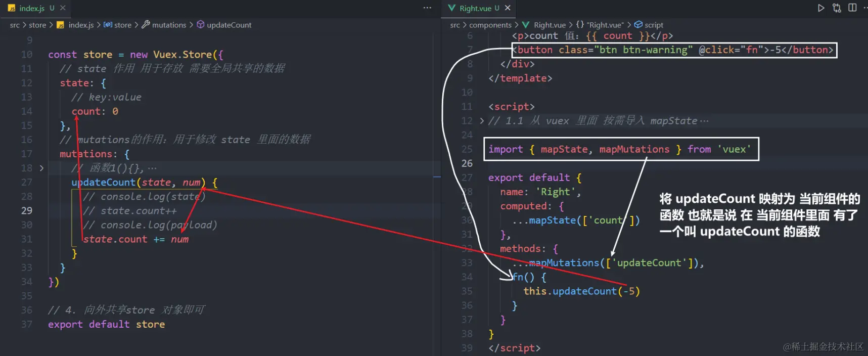The height and width of the screenshot is (356, 868).
Task: Click '</script>' closing tag at line 39
Action: pos(515,348)
